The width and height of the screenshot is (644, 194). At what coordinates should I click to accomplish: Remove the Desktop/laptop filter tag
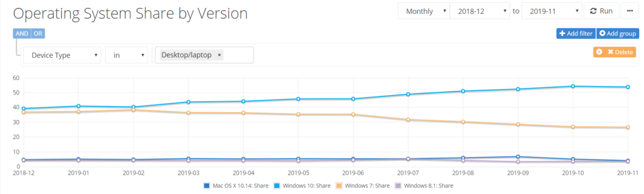[220, 55]
